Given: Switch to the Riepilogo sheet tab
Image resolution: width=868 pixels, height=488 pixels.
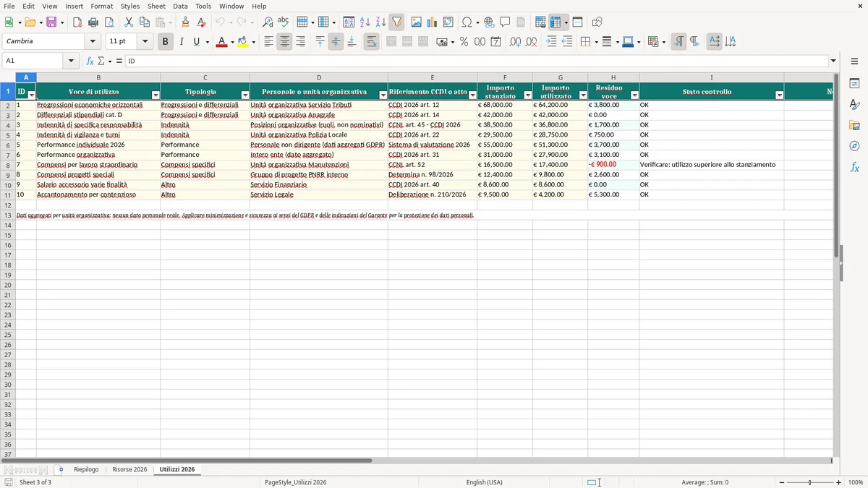Looking at the screenshot, I should pyautogui.click(x=86, y=469).
